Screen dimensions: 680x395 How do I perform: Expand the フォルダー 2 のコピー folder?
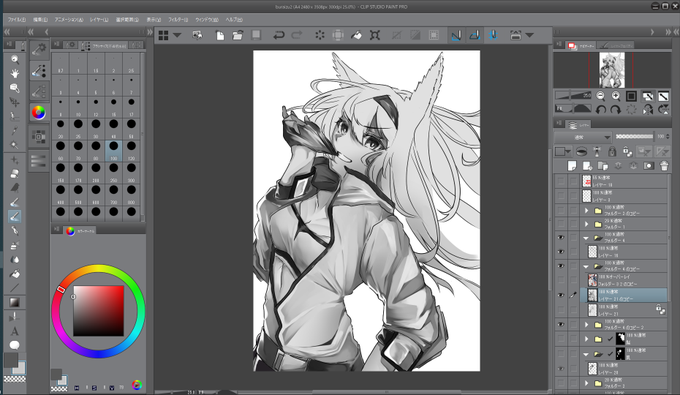(x=586, y=211)
